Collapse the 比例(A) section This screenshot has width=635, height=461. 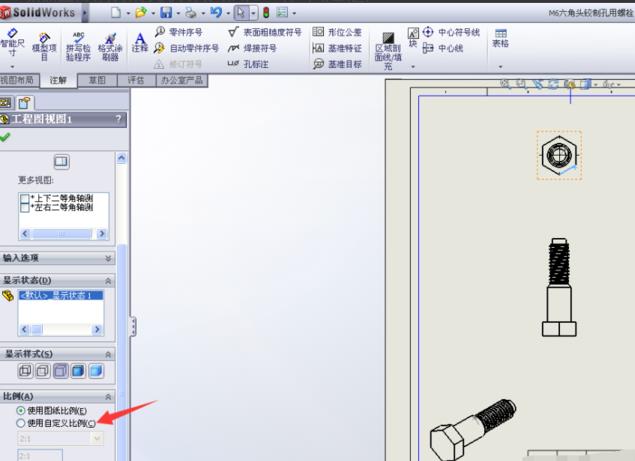(108, 397)
